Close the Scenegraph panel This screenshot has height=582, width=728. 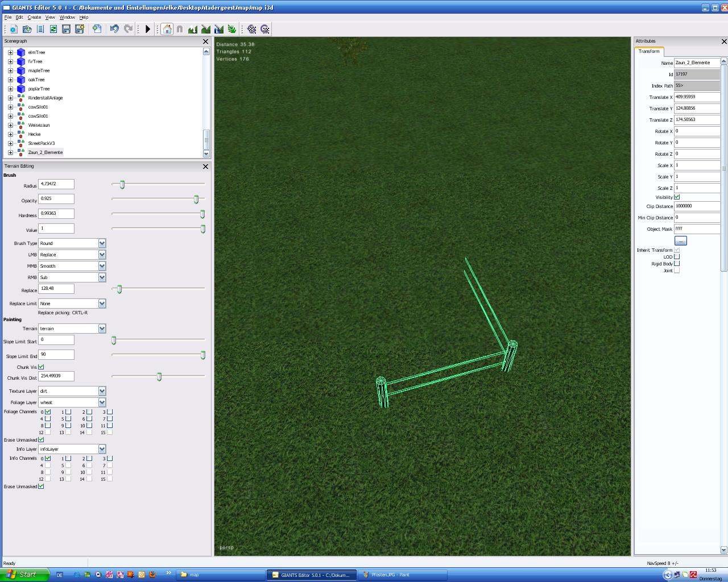(206, 41)
